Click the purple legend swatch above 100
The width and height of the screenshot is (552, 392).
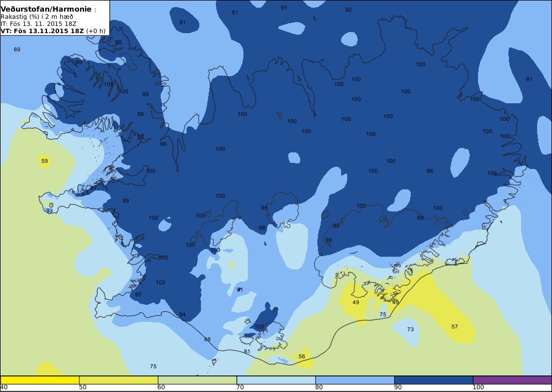click(513, 380)
